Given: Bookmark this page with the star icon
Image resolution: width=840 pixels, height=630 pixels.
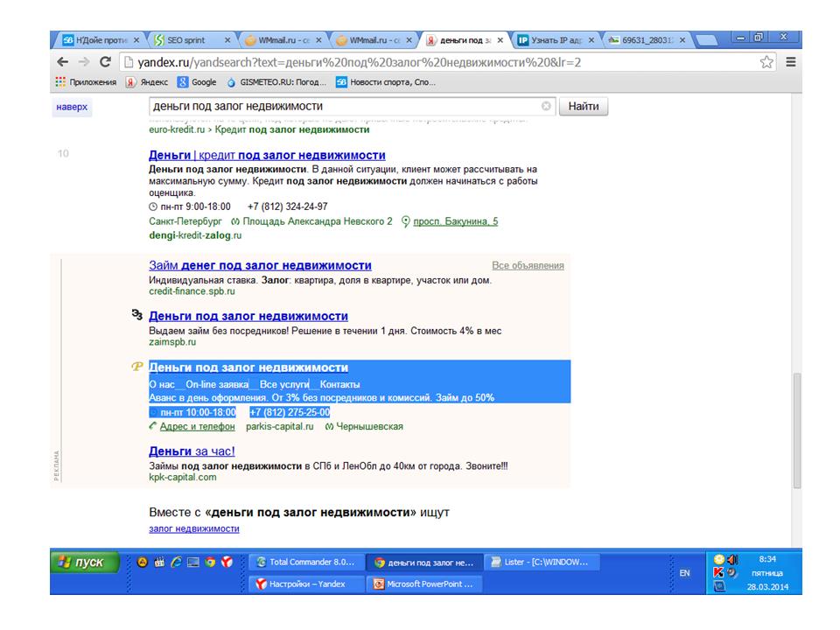Looking at the screenshot, I should [766, 62].
